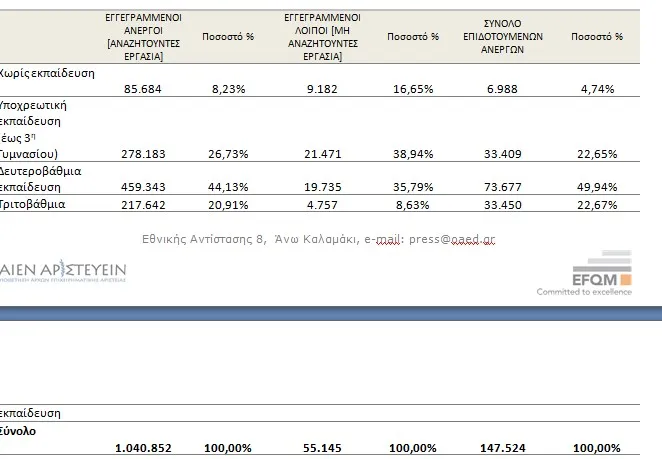Select the total value 1.040.852
The height and width of the screenshot is (459, 662).
pos(143,448)
